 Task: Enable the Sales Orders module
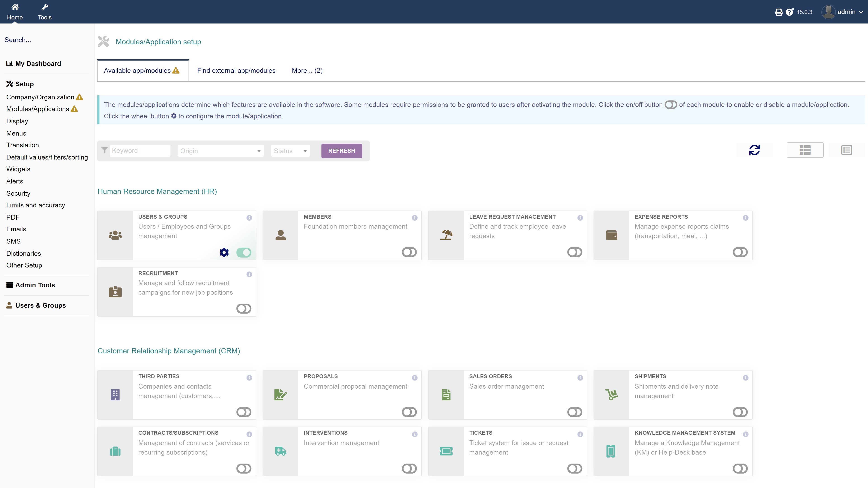pyautogui.click(x=575, y=412)
